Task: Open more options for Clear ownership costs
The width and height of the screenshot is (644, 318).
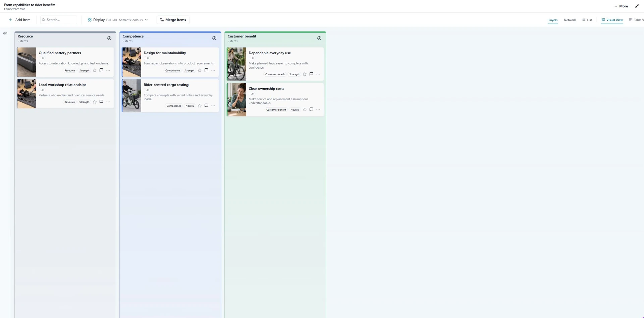Action: tap(318, 110)
